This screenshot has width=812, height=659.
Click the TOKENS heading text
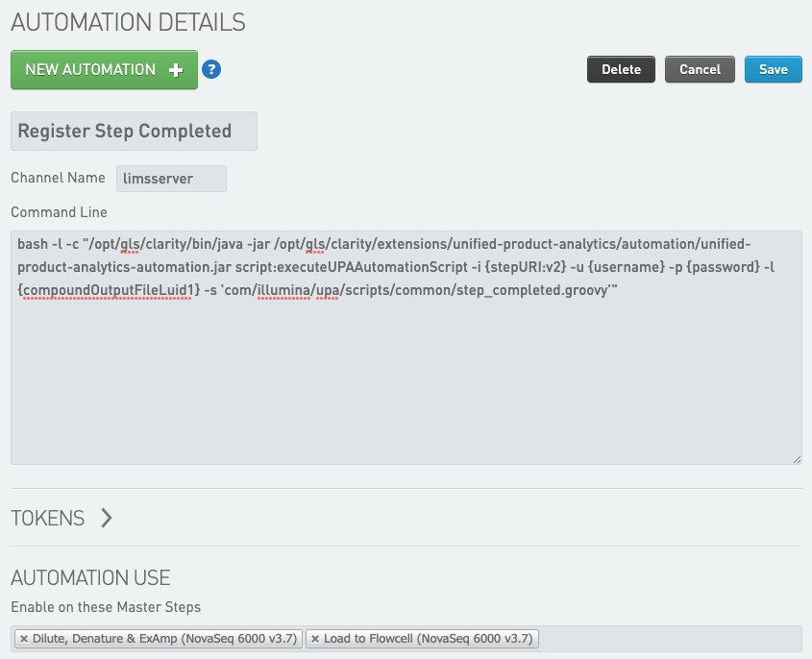point(48,518)
